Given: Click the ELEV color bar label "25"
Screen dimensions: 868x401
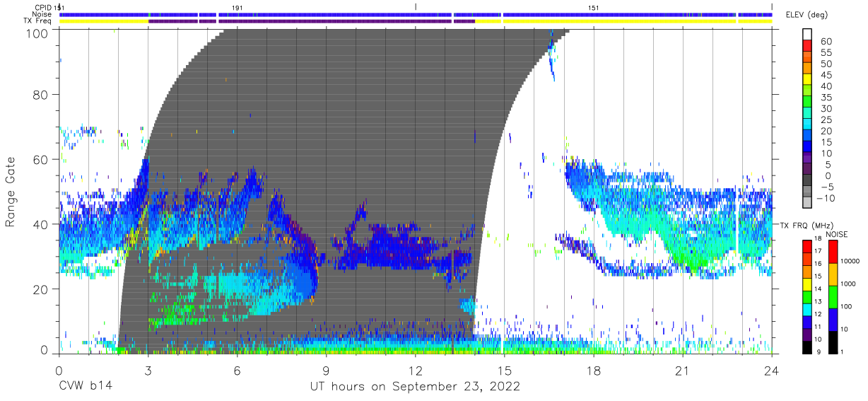Looking at the screenshot, I should tap(826, 120).
